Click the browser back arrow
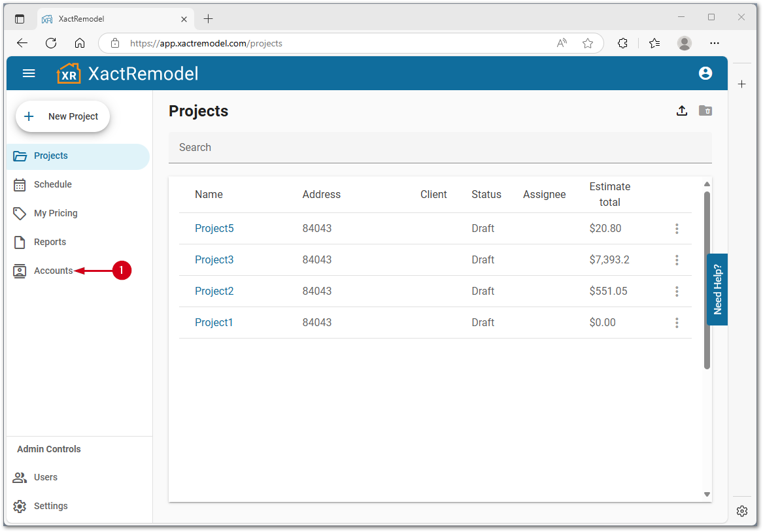The height and width of the screenshot is (532, 763). (22, 43)
